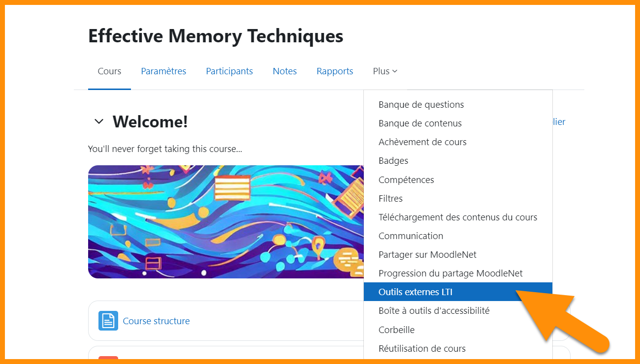Select Filtres from the menu
Screen dimensions: 640x364
pos(390,198)
